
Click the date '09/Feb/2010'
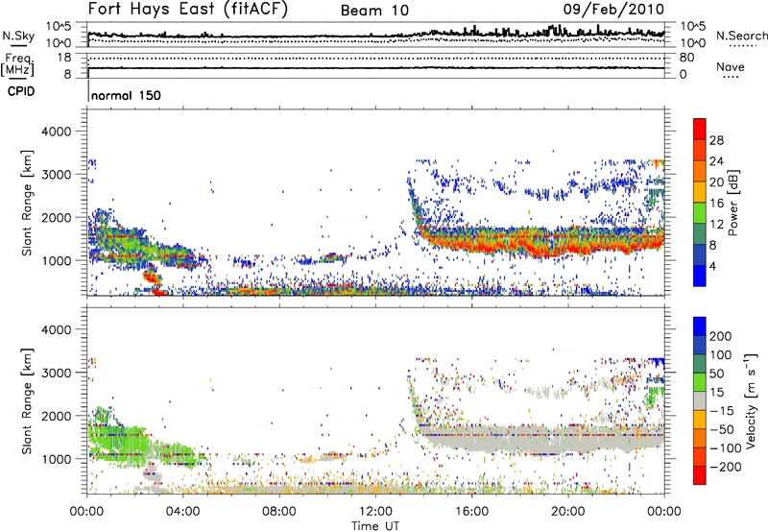613,9
